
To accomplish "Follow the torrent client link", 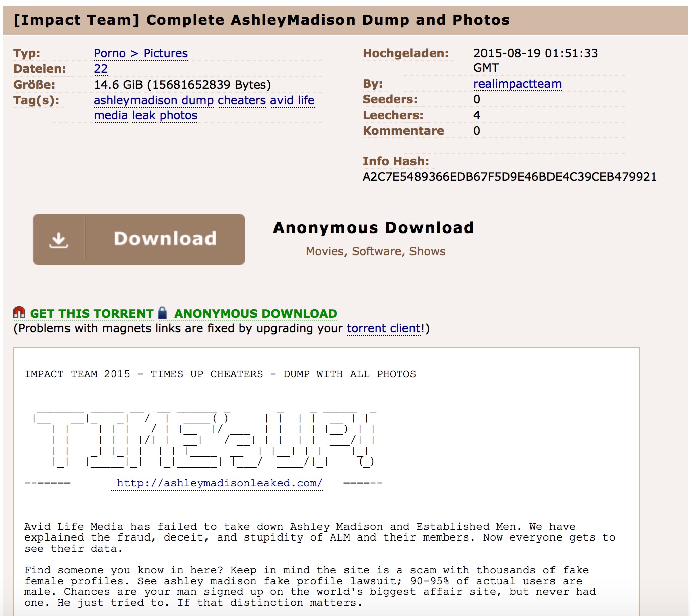I will pos(384,328).
